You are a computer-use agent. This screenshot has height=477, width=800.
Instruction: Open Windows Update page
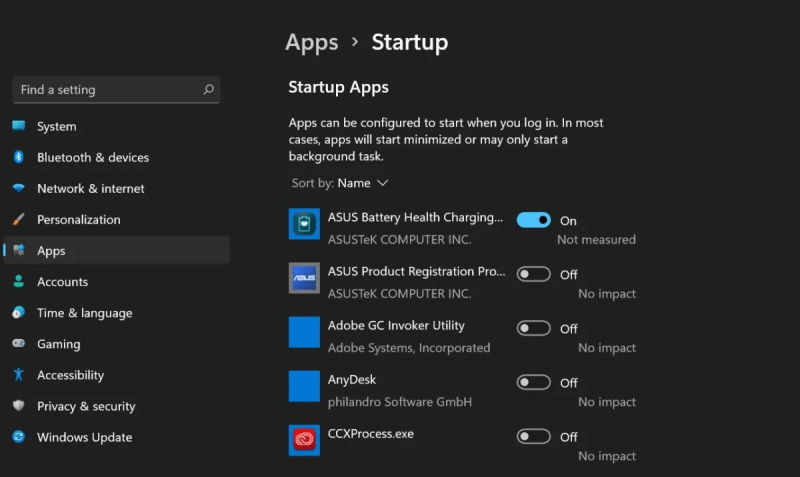coord(116,438)
